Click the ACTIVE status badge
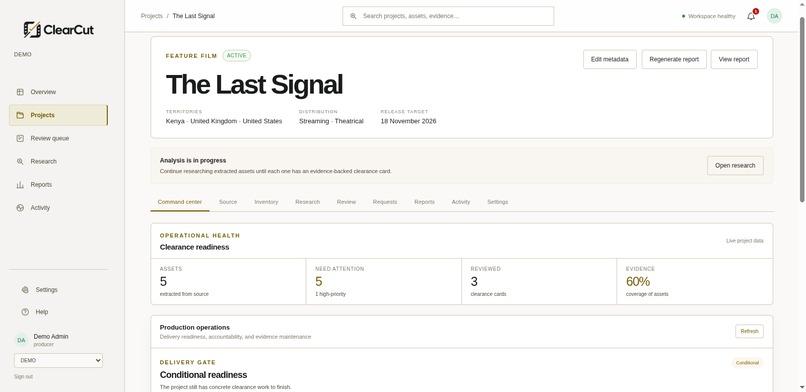 click(x=236, y=55)
